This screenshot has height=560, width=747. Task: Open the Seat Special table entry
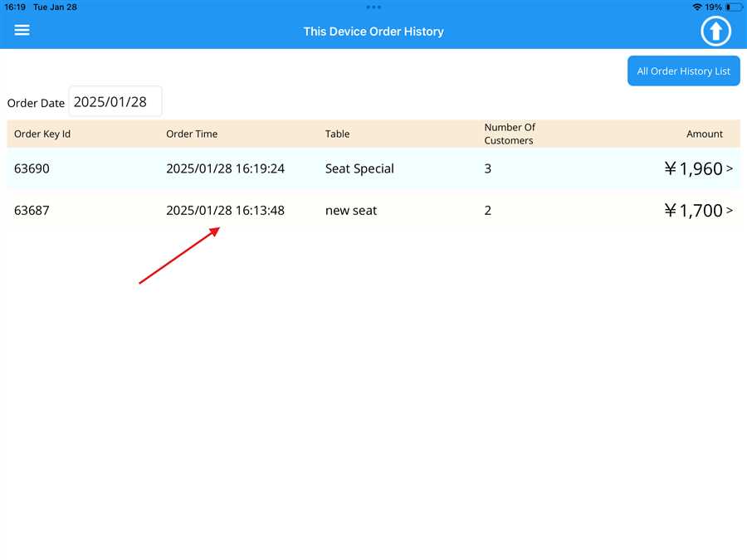pos(359,168)
